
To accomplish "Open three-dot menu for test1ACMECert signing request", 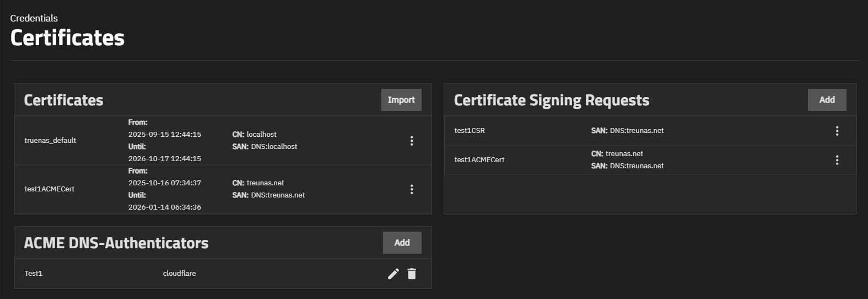I will (837, 160).
